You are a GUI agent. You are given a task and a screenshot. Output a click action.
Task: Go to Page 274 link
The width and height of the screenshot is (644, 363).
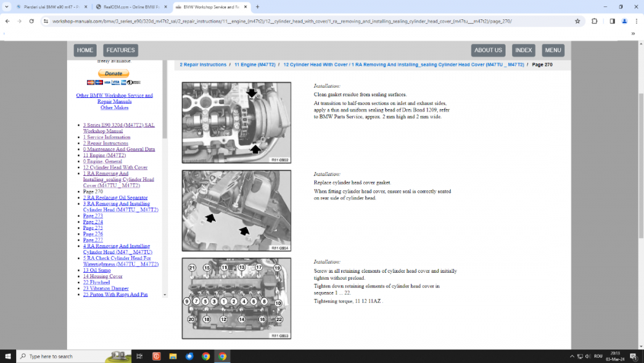(93, 222)
